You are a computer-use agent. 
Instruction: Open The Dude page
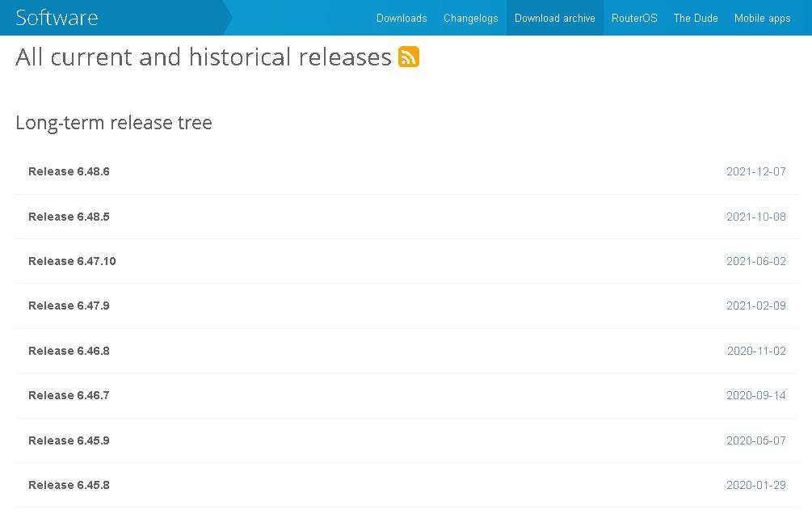tap(696, 18)
